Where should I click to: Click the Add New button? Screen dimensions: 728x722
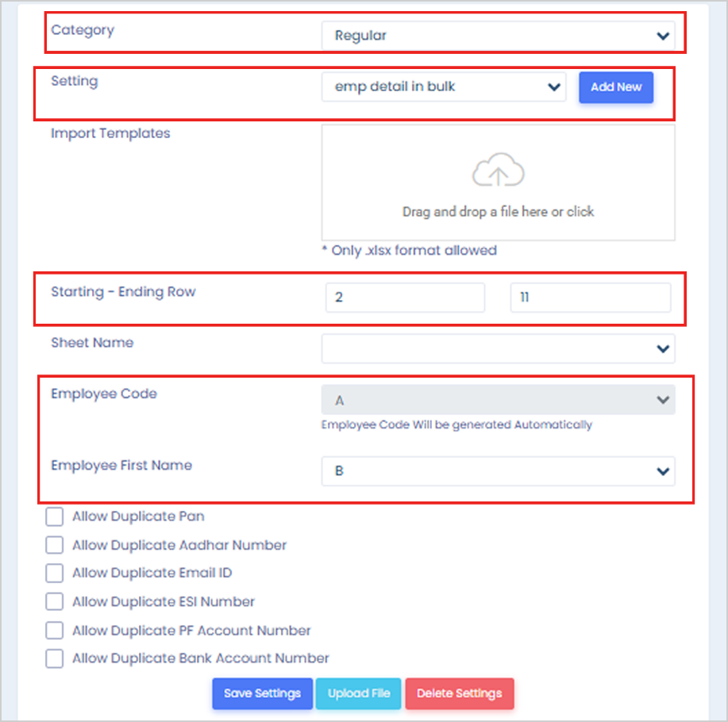coord(616,87)
